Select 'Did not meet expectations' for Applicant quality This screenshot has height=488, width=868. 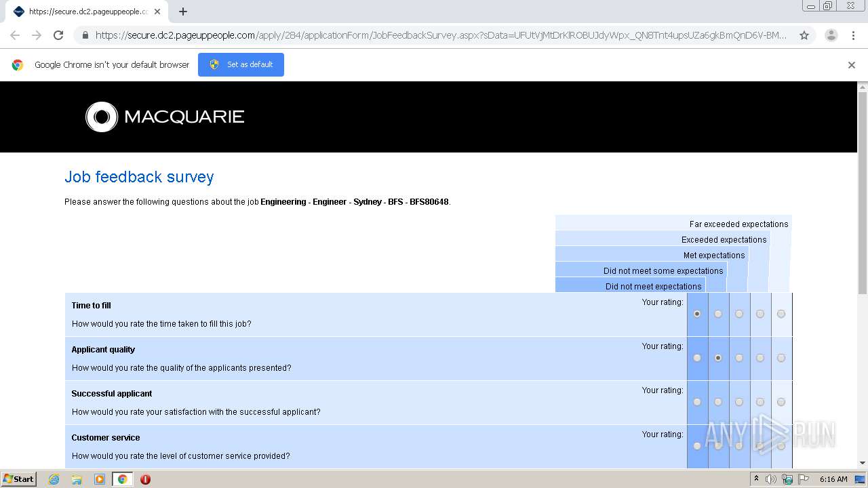coord(697,358)
